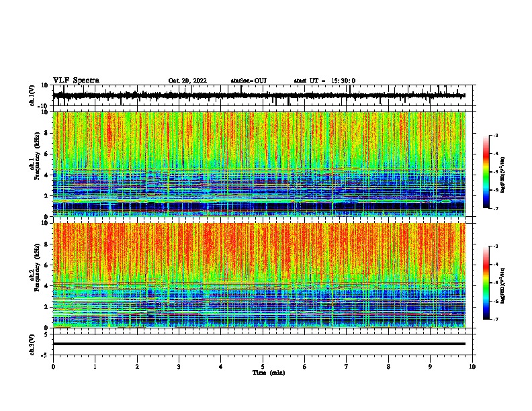Click the flat ch.3 voltage trace line
This screenshot has width=532, height=411.
pos(259,344)
